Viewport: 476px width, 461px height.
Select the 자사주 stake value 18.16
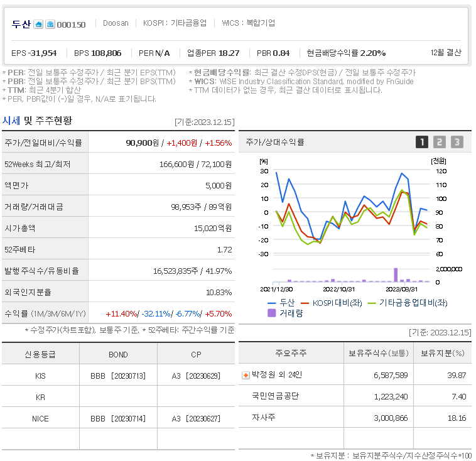pos(457,418)
